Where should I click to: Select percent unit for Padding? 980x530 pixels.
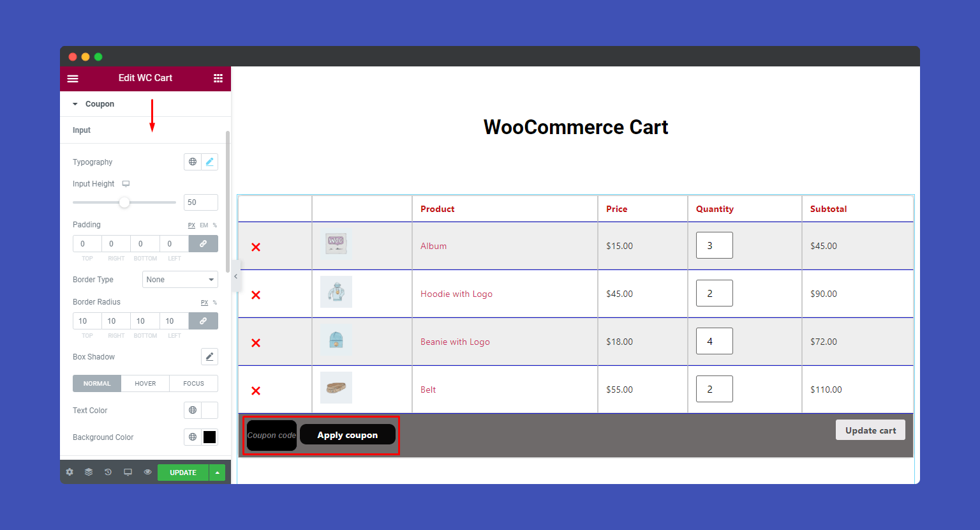215,225
